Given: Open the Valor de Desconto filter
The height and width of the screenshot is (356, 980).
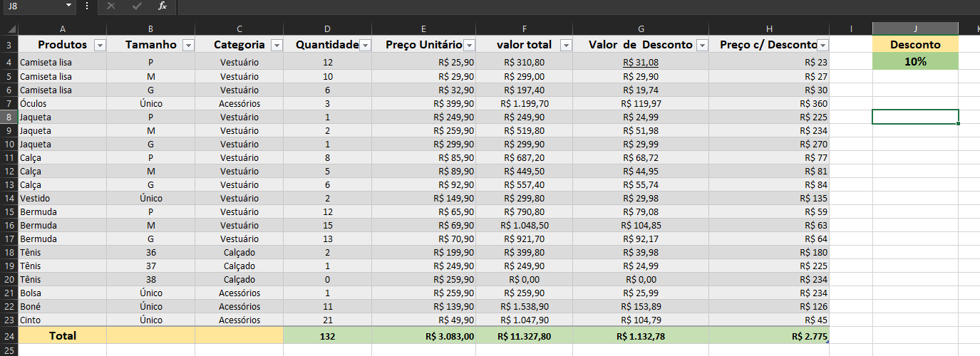Looking at the screenshot, I should (x=703, y=45).
